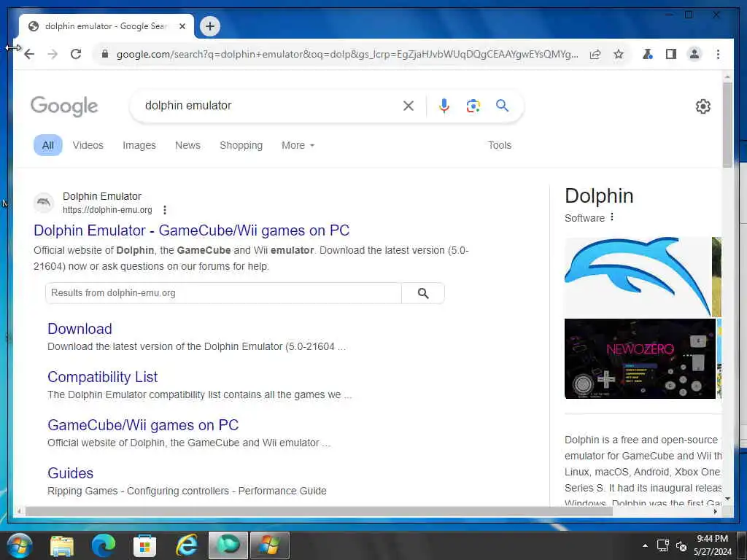Go to Google homepage via logo
747x560 pixels.
[64, 106]
